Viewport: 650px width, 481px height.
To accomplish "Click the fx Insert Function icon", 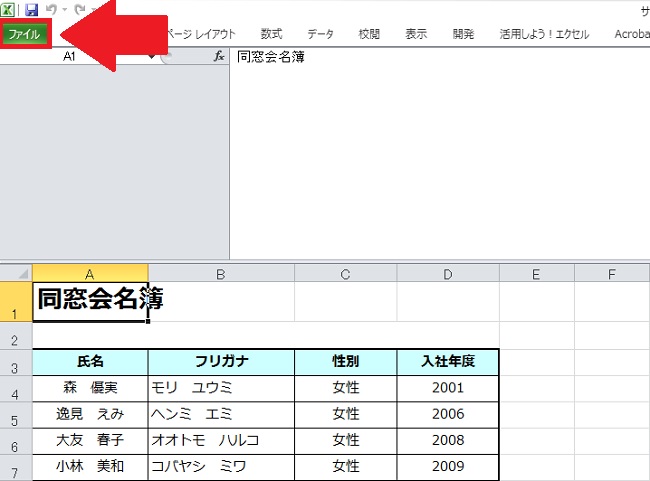I will pyautogui.click(x=219, y=57).
